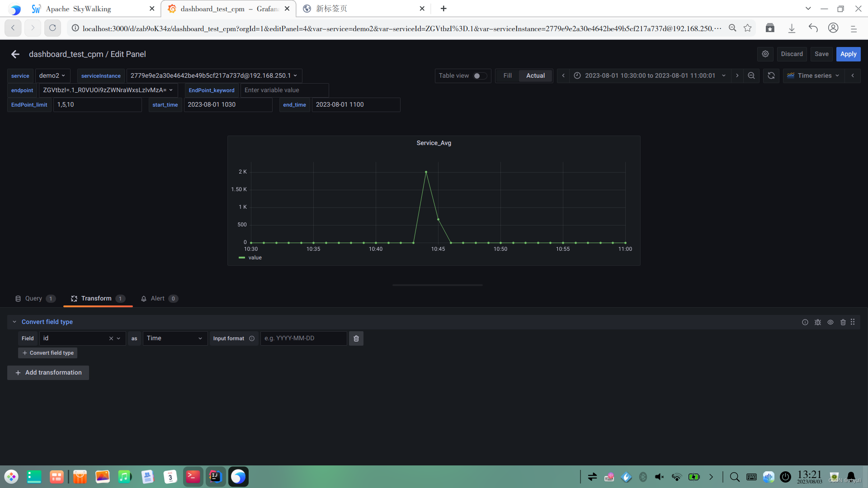
Task: Collapse the Convert field type section
Action: click(x=14, y=322)
